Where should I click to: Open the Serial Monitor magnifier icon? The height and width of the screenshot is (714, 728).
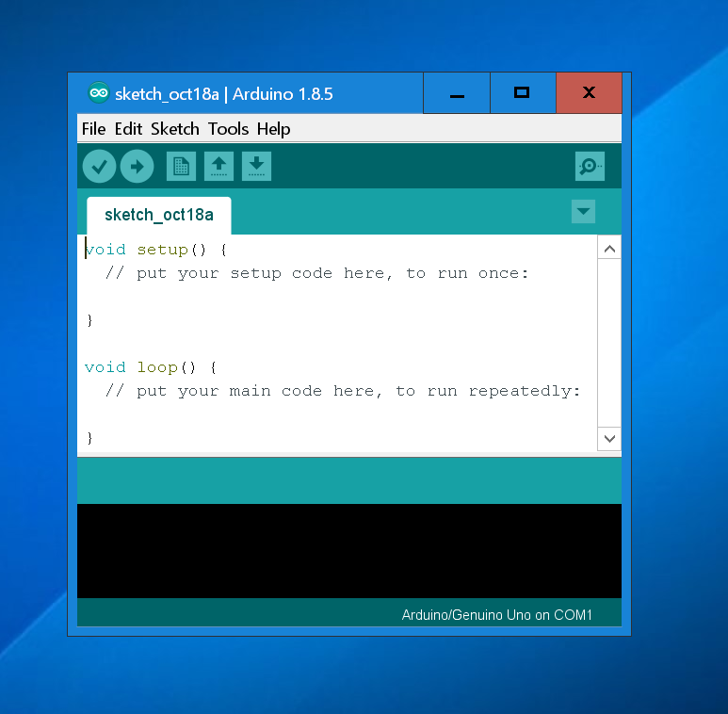[x=590, y=167]
